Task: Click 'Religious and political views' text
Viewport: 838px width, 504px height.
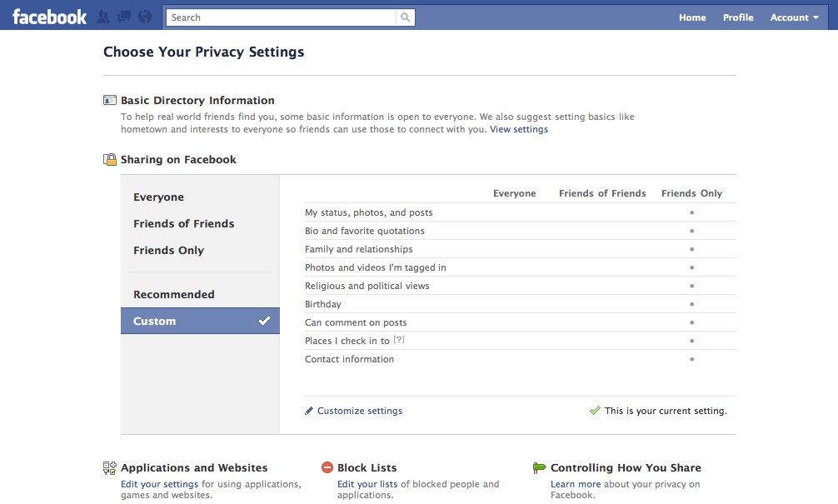Action: pyautogui.click(x=367, y=286)
